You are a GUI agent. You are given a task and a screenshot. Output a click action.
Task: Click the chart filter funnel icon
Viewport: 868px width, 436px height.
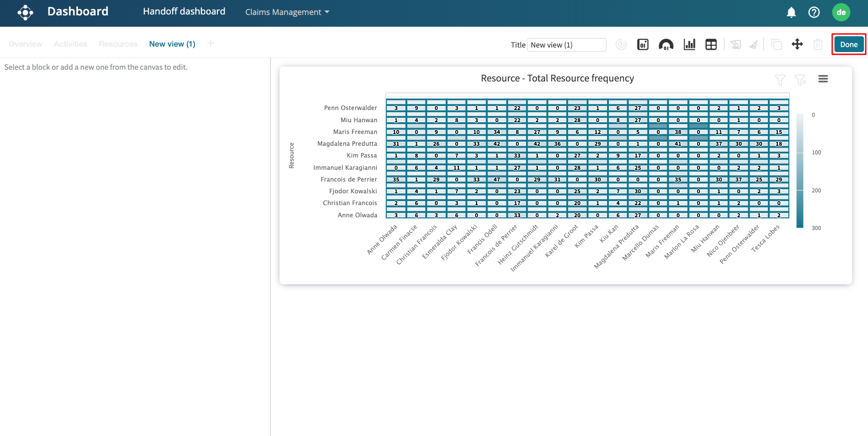[x=780, y=80]
